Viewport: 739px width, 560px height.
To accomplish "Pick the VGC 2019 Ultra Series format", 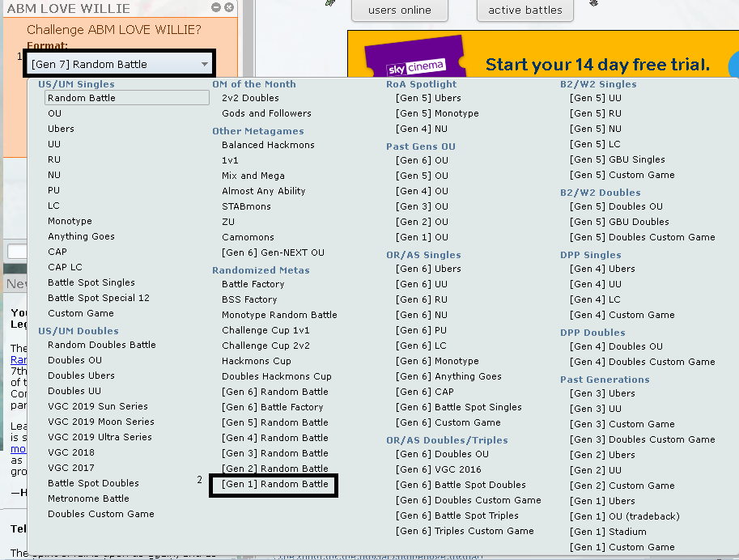I will tap(100, 437).
